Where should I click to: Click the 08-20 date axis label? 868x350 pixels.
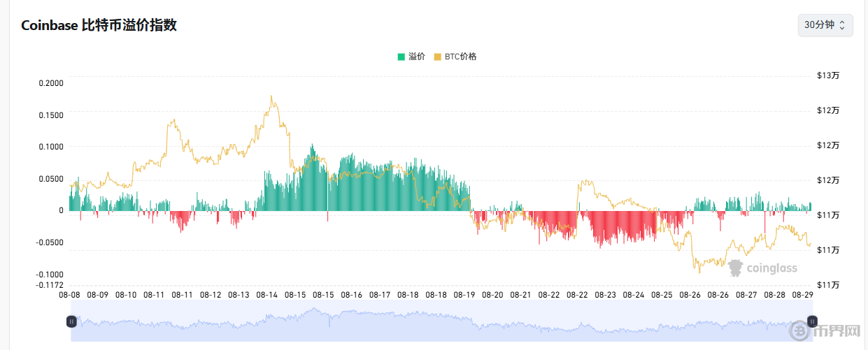[493, 295]
